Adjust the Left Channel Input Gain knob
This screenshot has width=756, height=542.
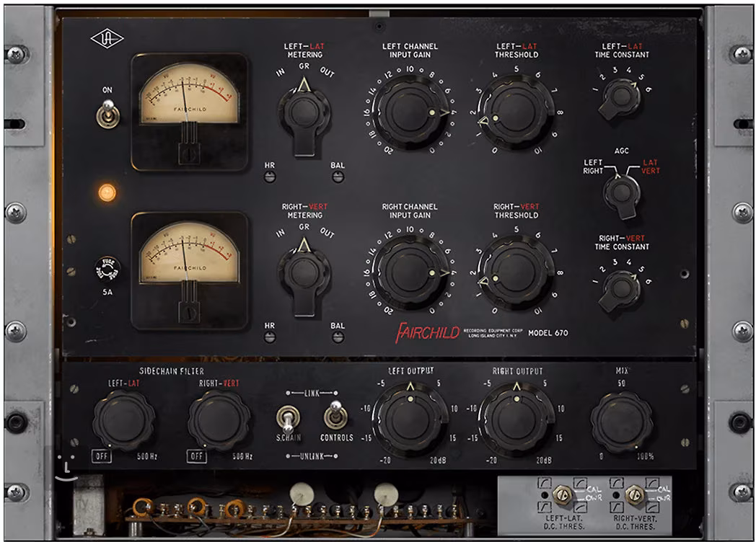click(409, 112)
